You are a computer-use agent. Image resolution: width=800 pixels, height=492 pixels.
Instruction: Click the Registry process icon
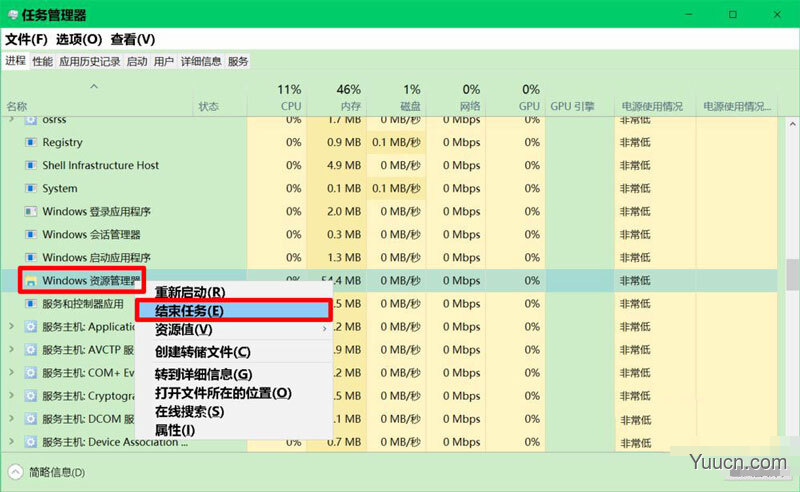click(x=31, y=142)
